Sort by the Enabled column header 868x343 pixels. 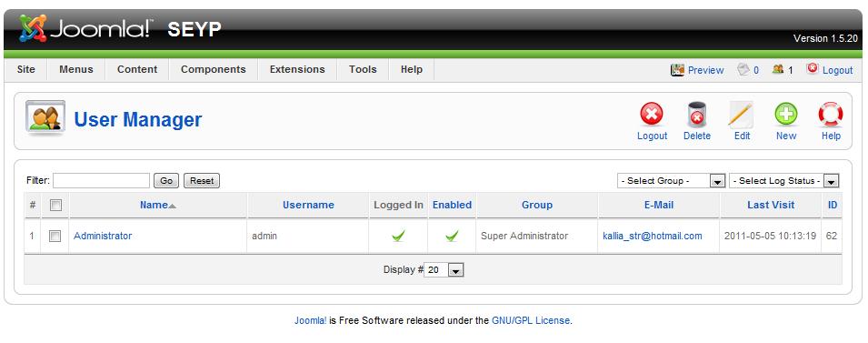click(453, 205)
